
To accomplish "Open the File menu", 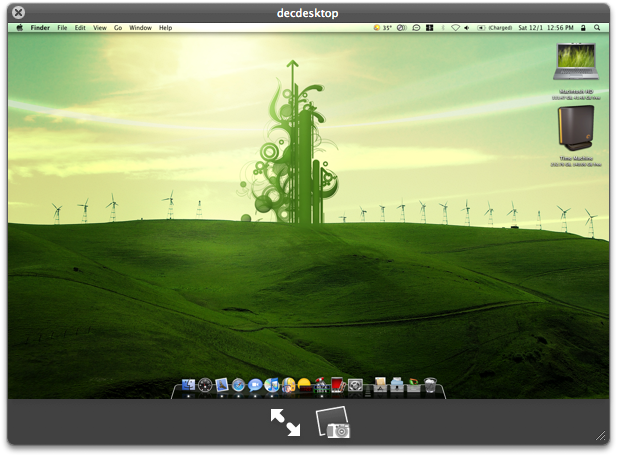I will pos(62,28).
